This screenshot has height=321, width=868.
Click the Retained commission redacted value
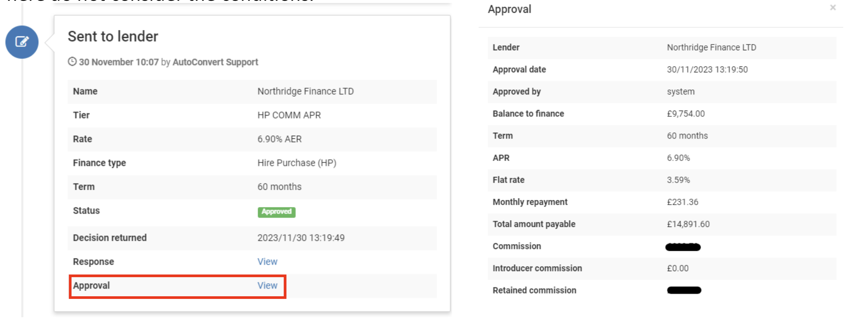pyautogui.click(x=683, y=290)
